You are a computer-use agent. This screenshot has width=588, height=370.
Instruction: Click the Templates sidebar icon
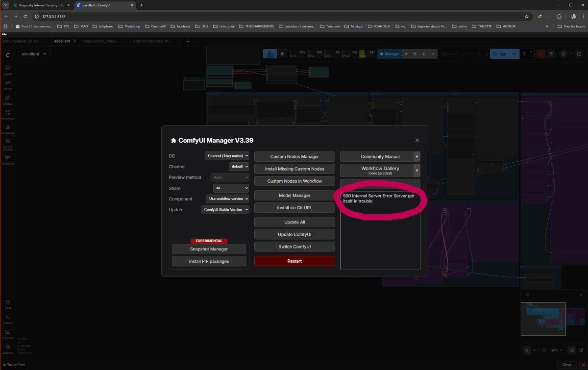pos(8,159)
